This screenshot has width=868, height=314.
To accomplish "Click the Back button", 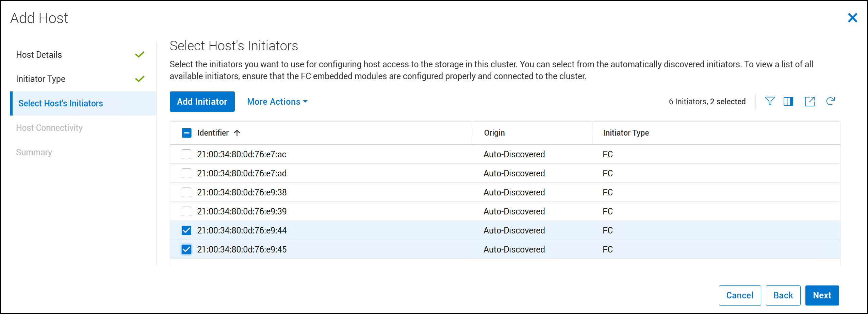I will [783, 295].
